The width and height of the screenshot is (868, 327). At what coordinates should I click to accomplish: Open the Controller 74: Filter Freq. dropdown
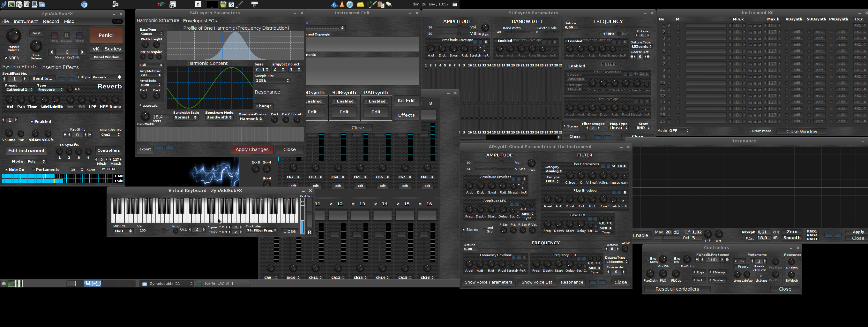tap(261, 231)
